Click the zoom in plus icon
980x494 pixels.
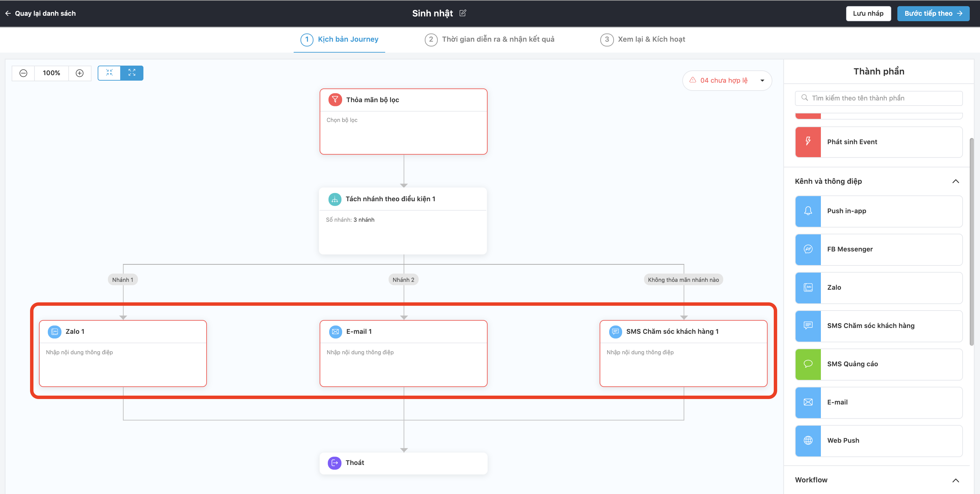80,73
